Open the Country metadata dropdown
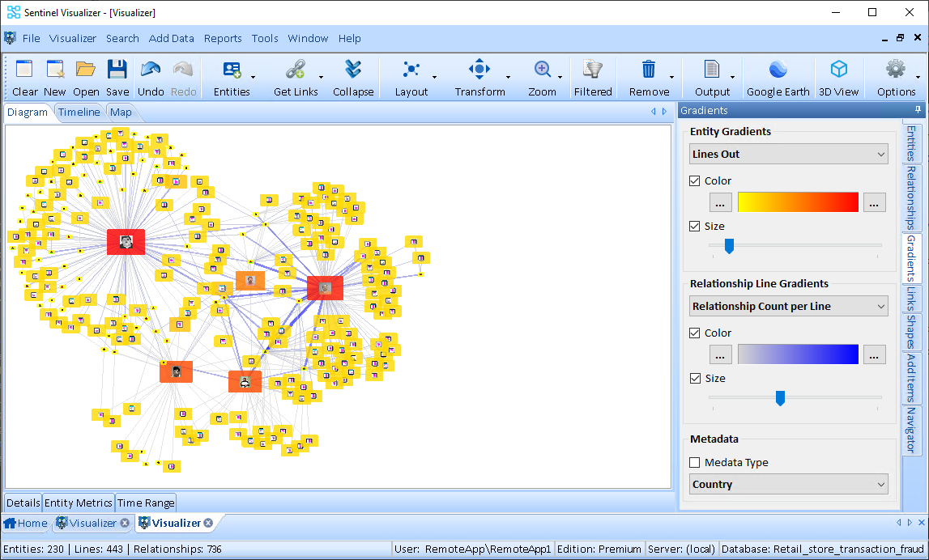Viewport: 929px width, 560px height. 789,484
